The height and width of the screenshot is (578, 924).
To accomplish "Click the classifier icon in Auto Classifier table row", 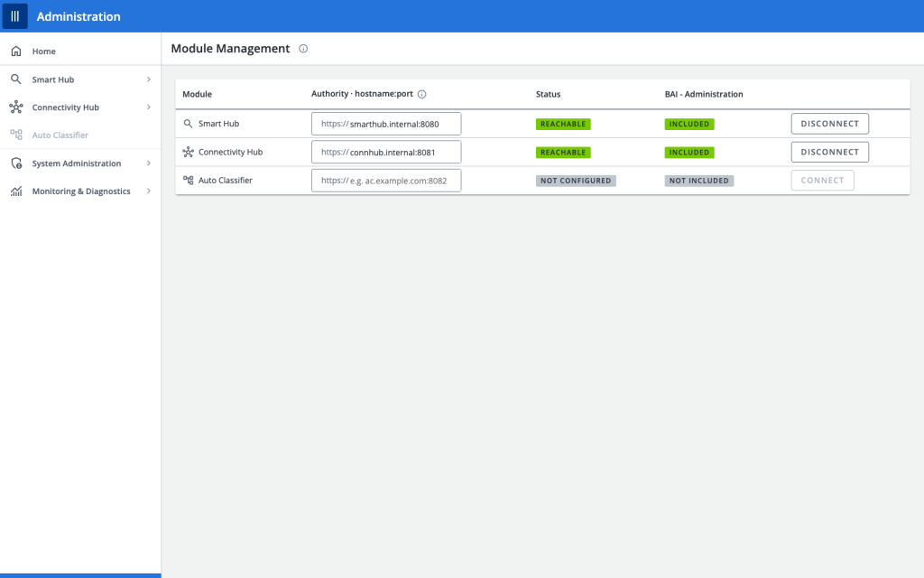I will tap(188, 181).
